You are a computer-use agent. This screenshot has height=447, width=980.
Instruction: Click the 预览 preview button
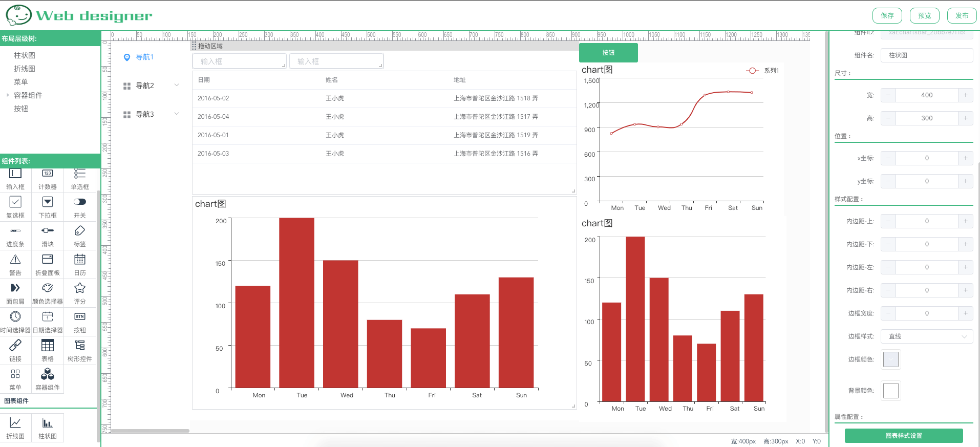pyautogui.click(x=925, y=15)
